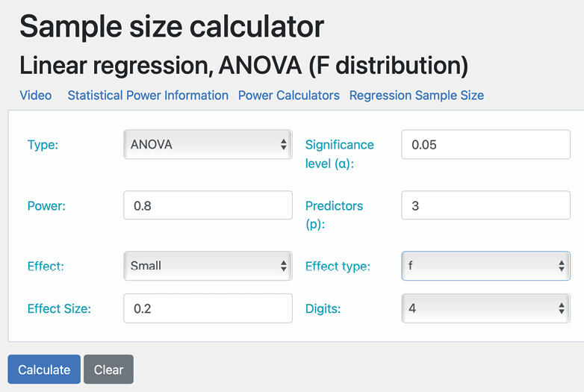
Task: Click the Effect Size label text
Action: [x=59, y=308]
